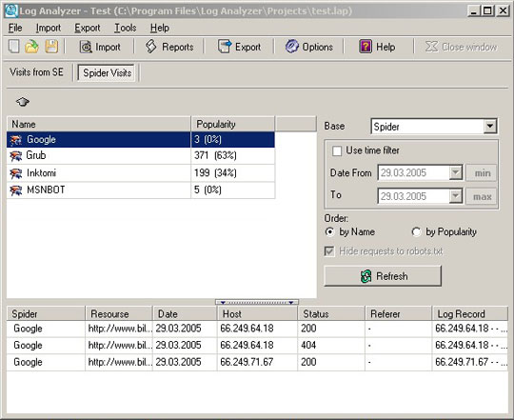
Task: Click the popularity value 371 (63%)
Action: (x=215, y=155)
